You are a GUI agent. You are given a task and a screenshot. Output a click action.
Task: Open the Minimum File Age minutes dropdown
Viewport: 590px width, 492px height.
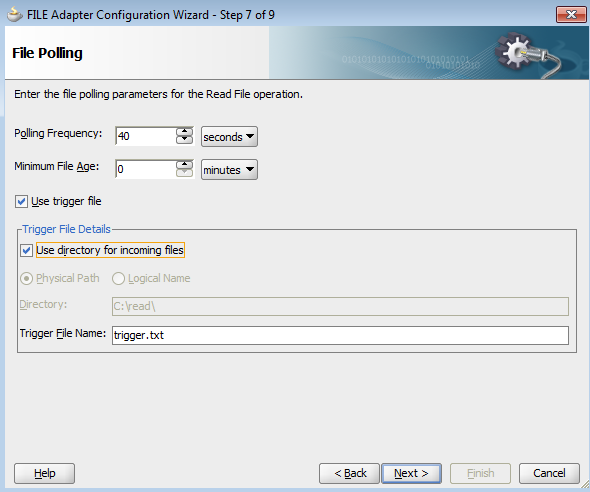click(229, 170)
